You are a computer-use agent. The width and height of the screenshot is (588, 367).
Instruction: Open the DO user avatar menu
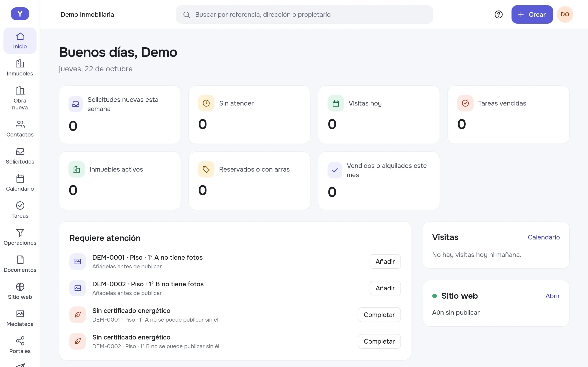pyautogui.click(x=565, y=14)
